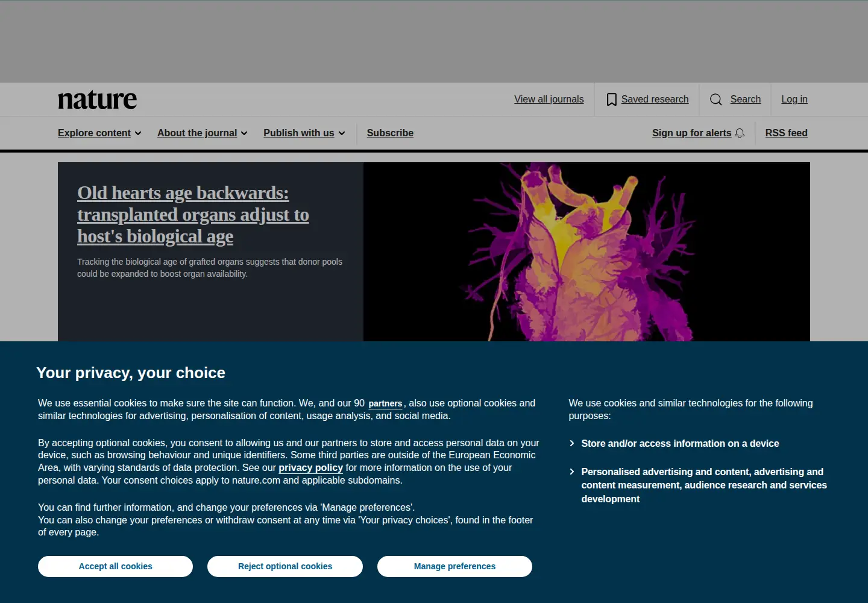Open the Search link text

[746, 99]
